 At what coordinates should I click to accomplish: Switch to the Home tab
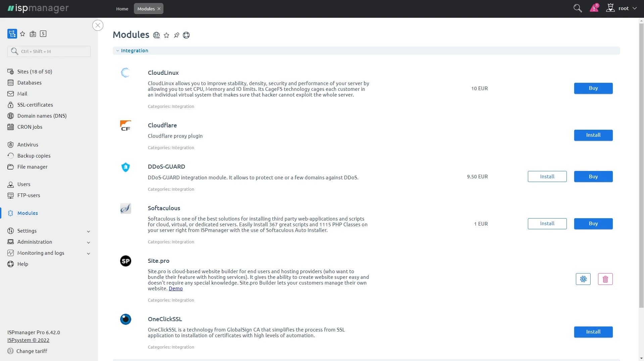point(122,9)
